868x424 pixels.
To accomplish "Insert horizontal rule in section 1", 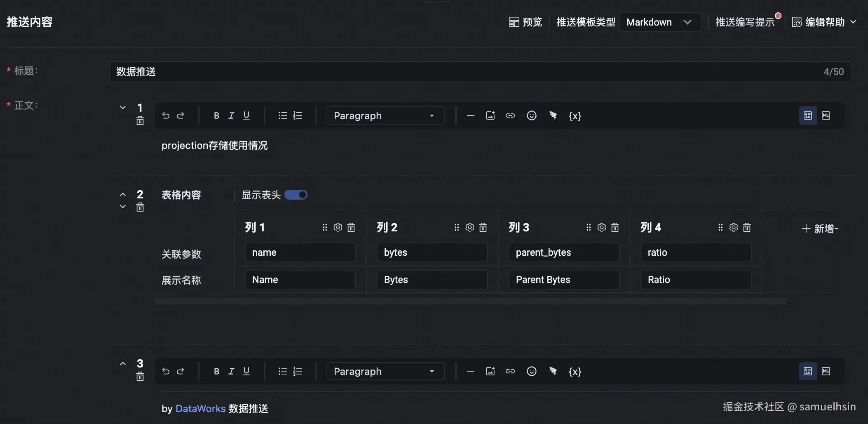I will point(471,115).
